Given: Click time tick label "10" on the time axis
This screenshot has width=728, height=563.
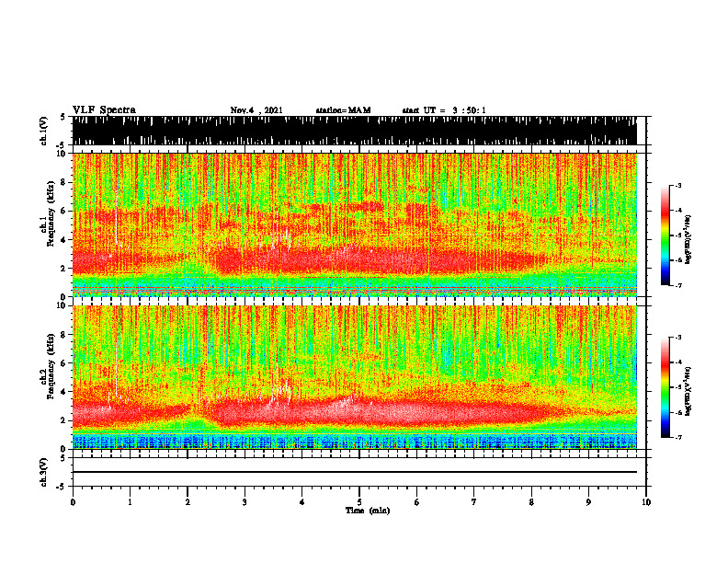Looking at the screenshot, I should (x=646, y=502).
